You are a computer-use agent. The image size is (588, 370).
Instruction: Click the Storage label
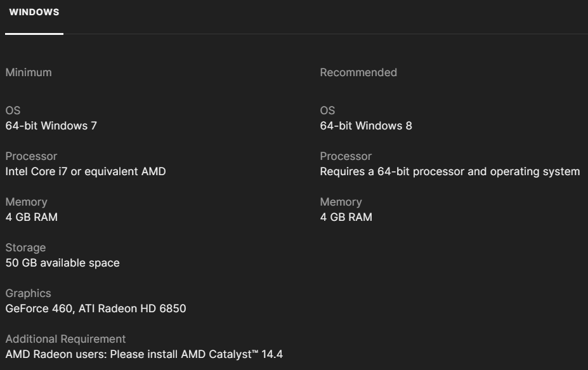point(25,248)
